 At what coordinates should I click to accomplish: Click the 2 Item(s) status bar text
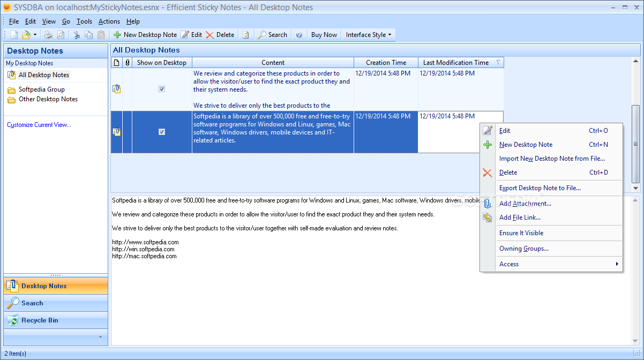(15, 354)
